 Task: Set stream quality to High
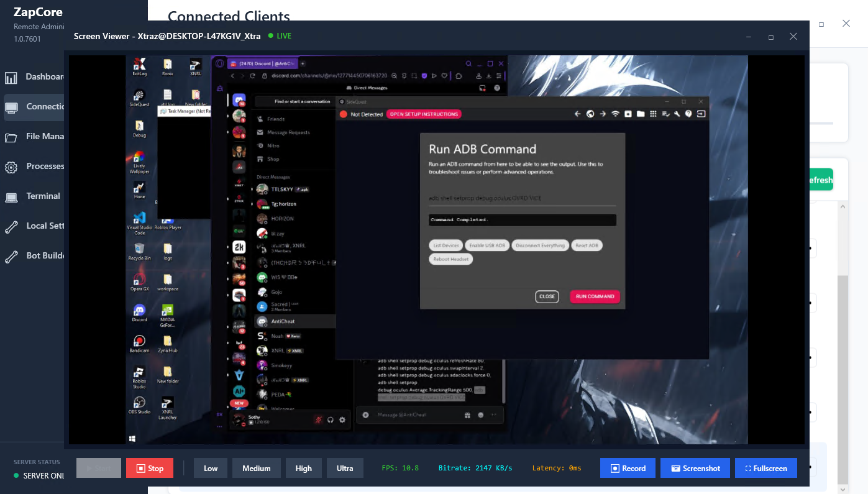[304, 469]
